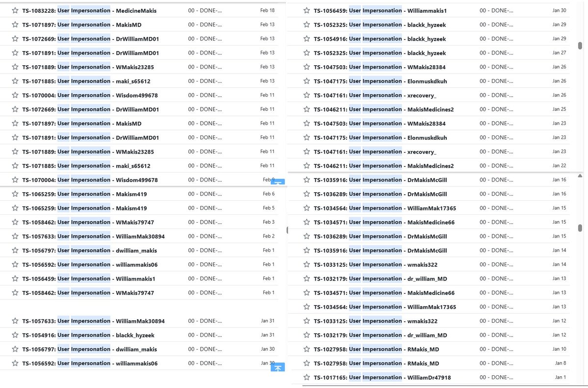Click the lower scrollbar thumb near the Jan 15 rows
Image resolution: width=588 pixels, height=388 pixels.
click(x=580, y=228)
